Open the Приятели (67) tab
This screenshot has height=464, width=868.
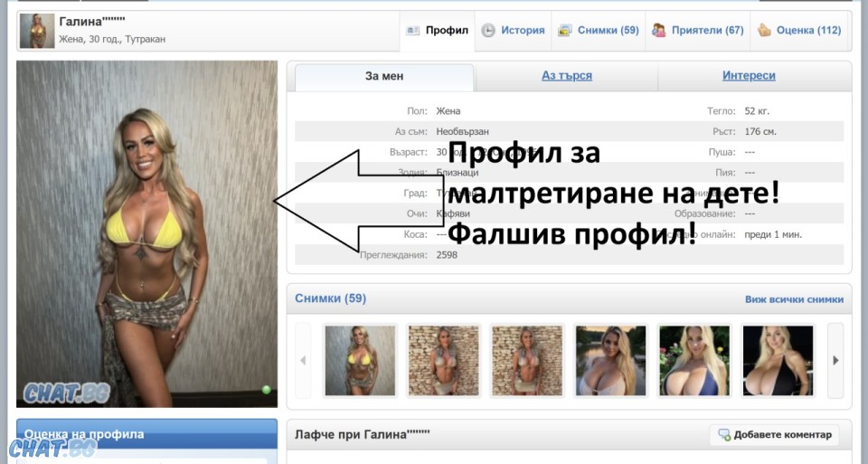click(x=697, y=31)
